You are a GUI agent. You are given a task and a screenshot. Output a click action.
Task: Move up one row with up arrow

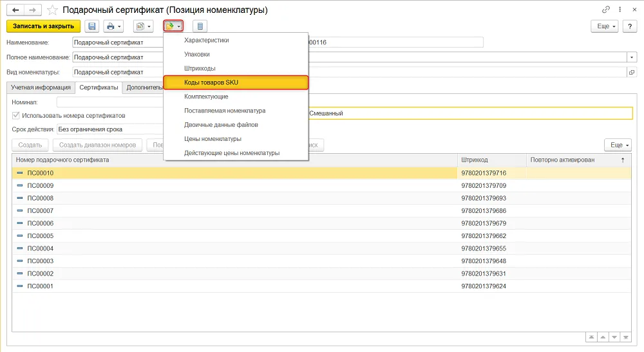coord(603,337)
